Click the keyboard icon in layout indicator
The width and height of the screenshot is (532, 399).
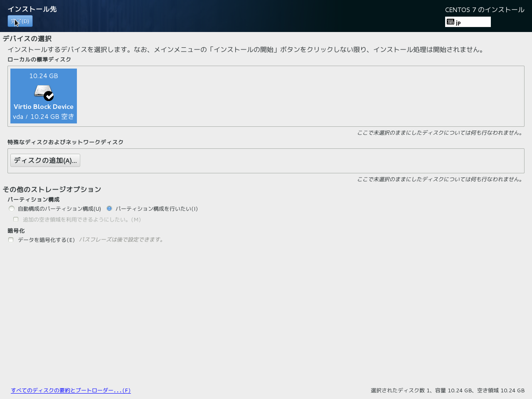451,22
